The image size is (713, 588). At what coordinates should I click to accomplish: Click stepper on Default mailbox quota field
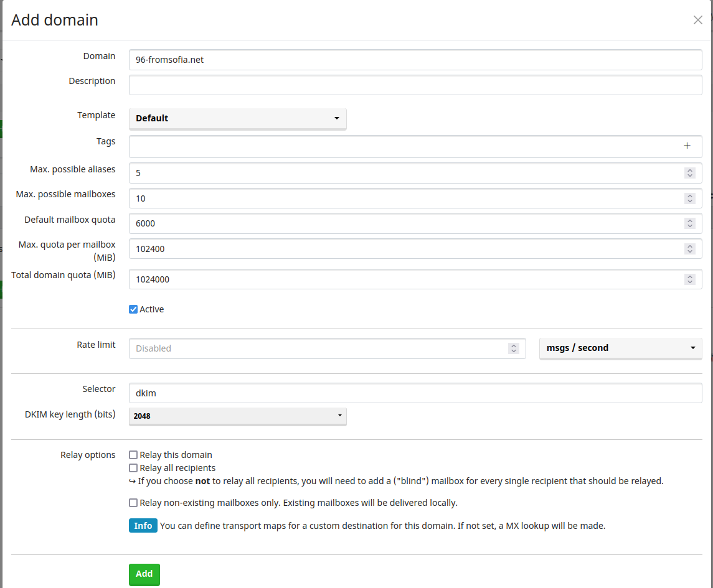689,223
